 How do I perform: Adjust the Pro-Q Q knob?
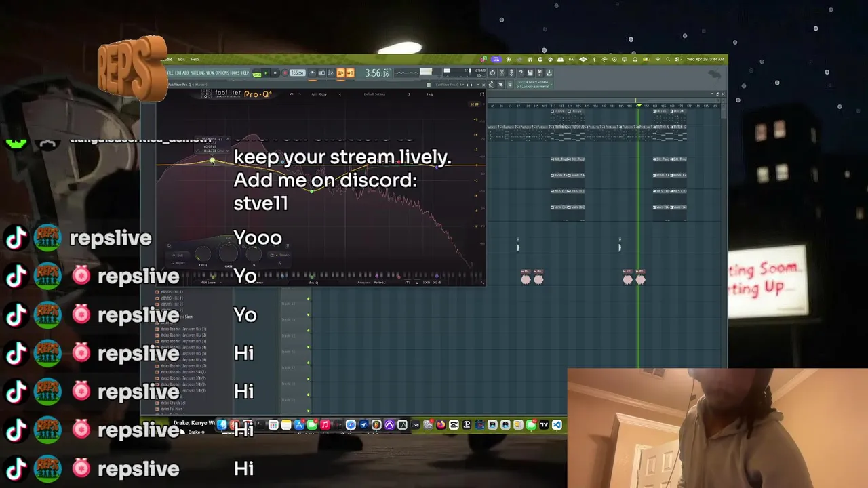click(254, 253)
